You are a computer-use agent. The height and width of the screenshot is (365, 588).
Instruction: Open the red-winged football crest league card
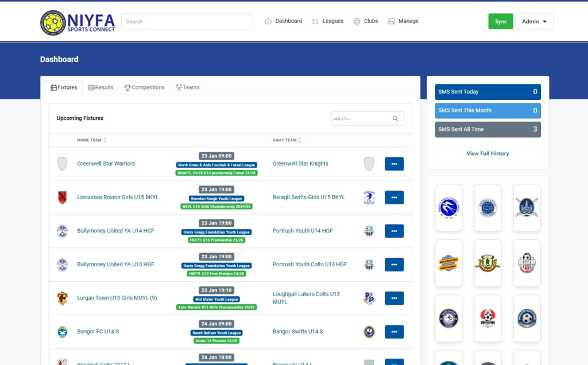488,319
